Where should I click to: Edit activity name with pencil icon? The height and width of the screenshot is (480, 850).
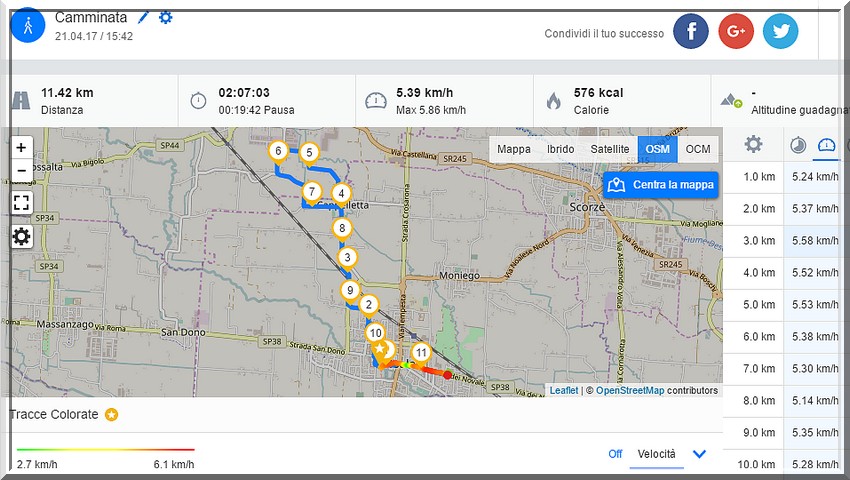click(143, 17)
